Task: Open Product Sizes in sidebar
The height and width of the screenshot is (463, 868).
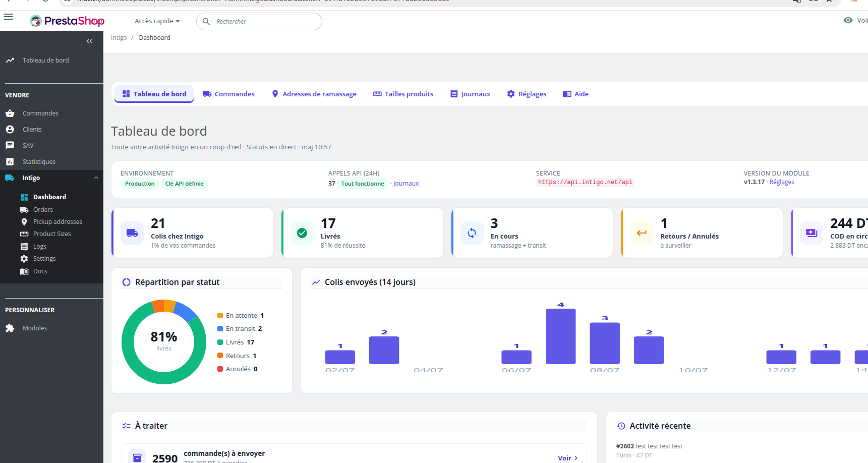Action: tap(52, 234)
